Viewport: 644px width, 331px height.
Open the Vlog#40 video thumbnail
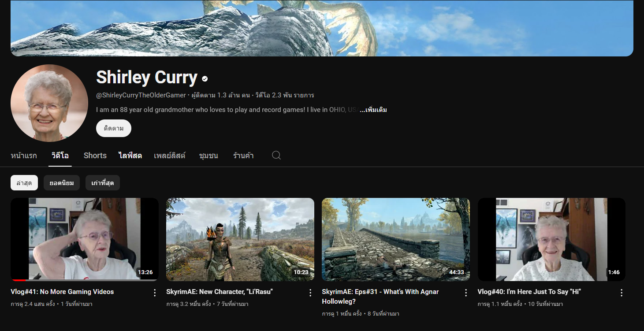pyautogui.click(x=551, y=239)
